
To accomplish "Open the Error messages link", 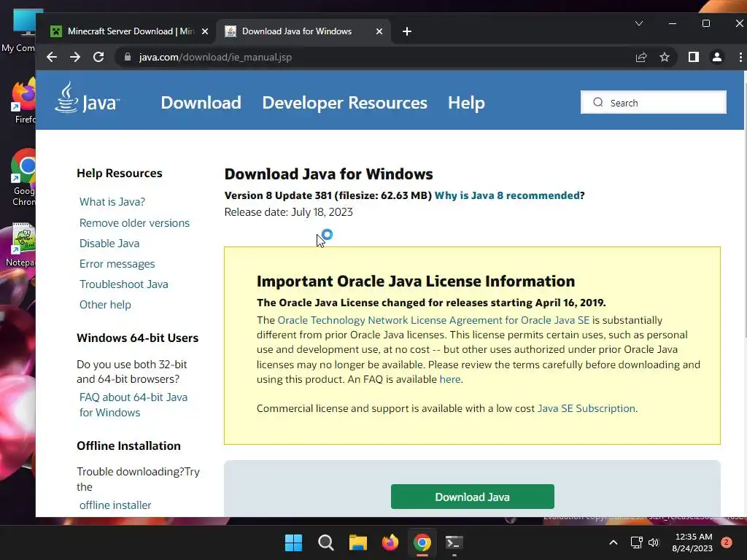I will [x=117, y=264].
